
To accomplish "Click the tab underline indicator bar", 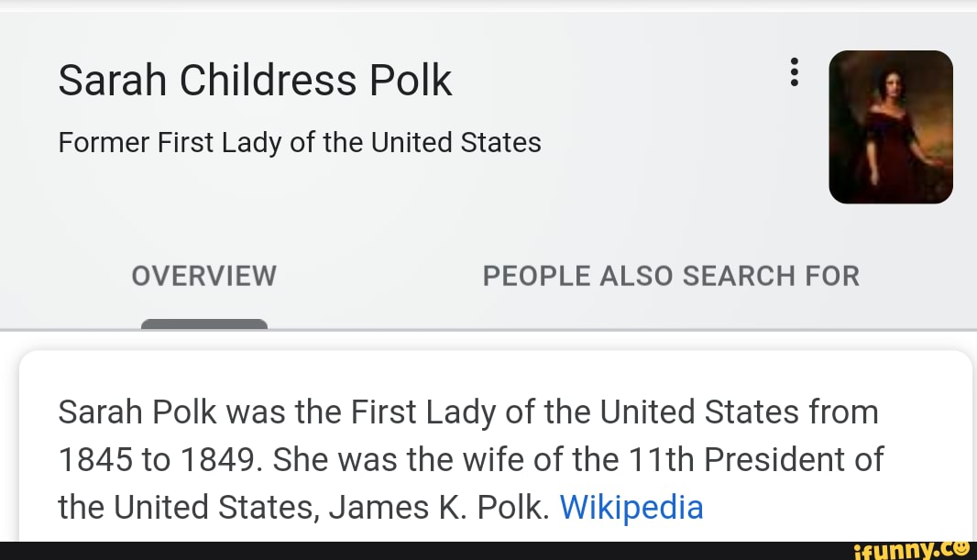I will tap(203, 325).
